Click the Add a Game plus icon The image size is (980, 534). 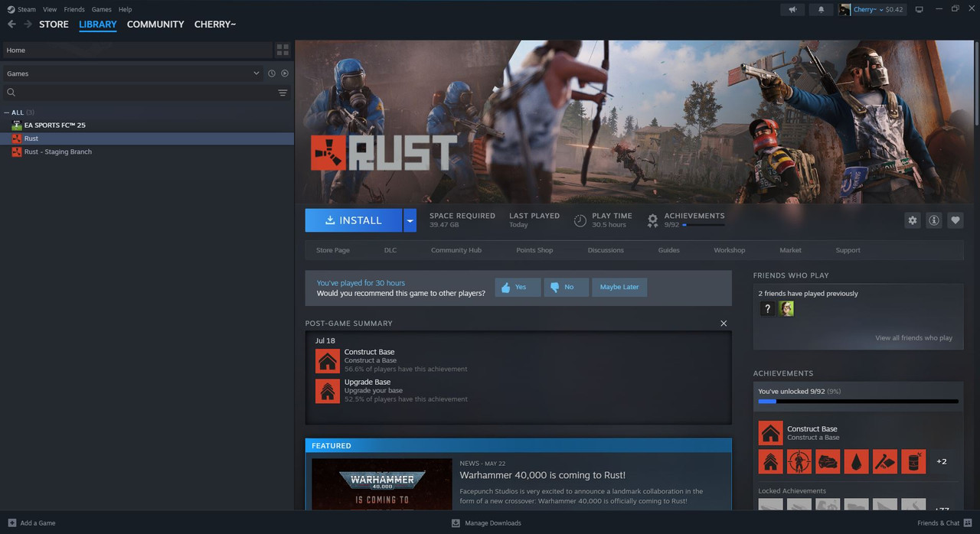[x=11, y=523]
